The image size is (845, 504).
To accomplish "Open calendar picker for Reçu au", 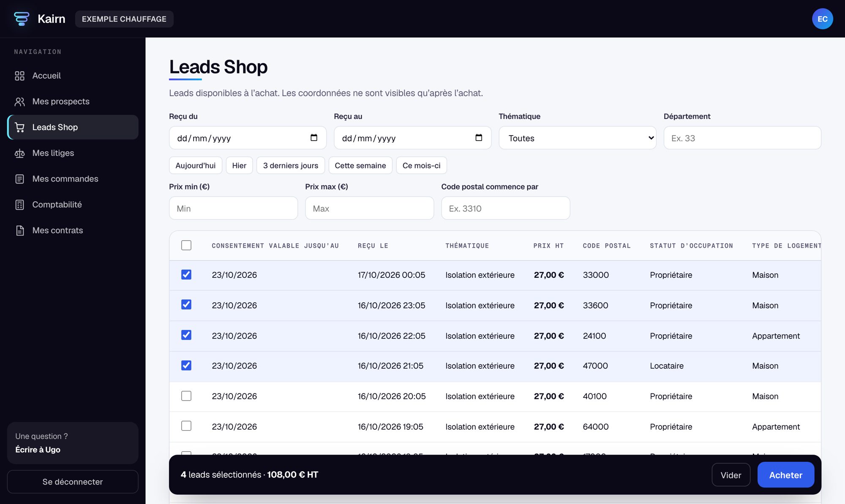I will pos(478,138).
